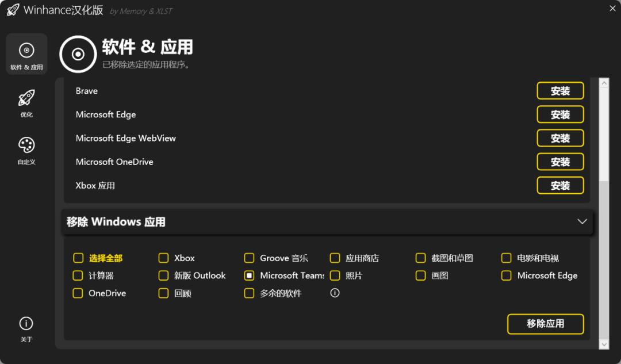Check the 计算器 checkbox

coord(78,275)
